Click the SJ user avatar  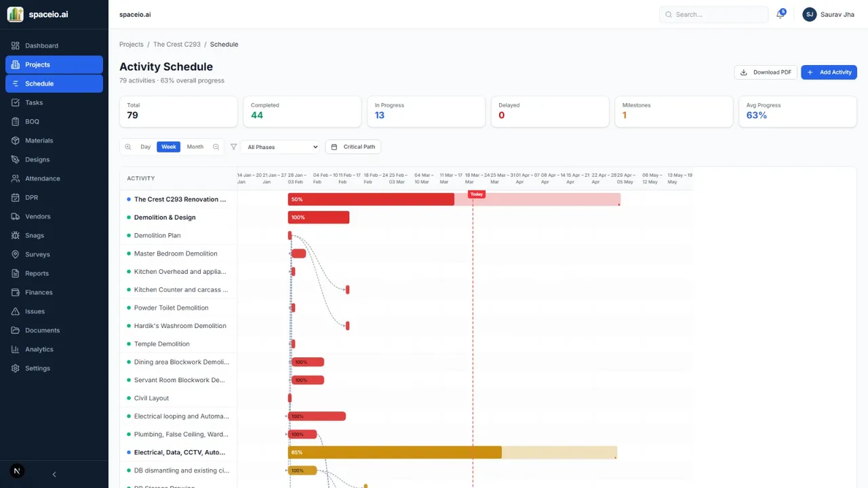tap(810, 14)
